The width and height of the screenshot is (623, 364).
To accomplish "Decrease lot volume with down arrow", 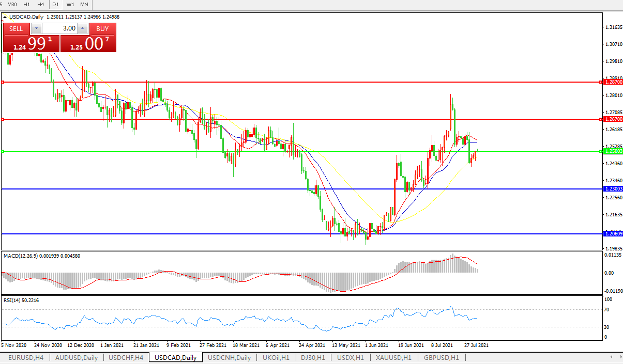I will pyautogui.click(x=36, y=28).
